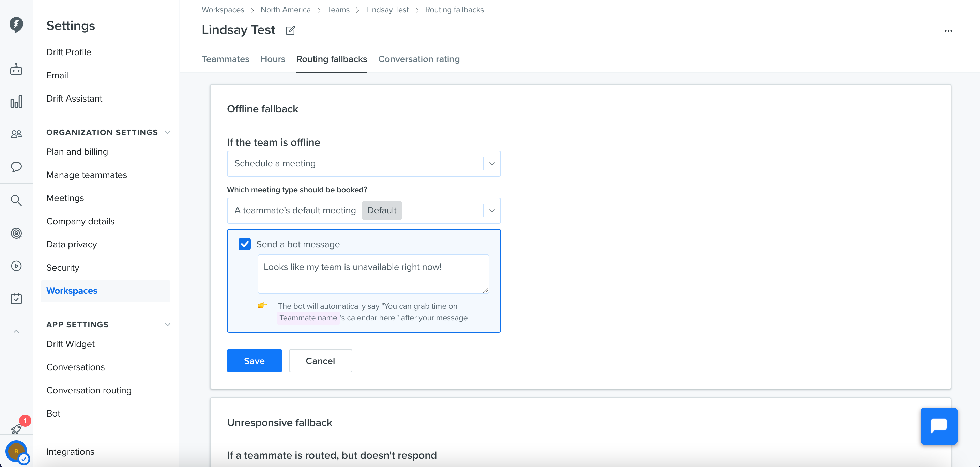Click the blue Save button
The width and height of the screenshot is (980, 467).
pos(255,360)
